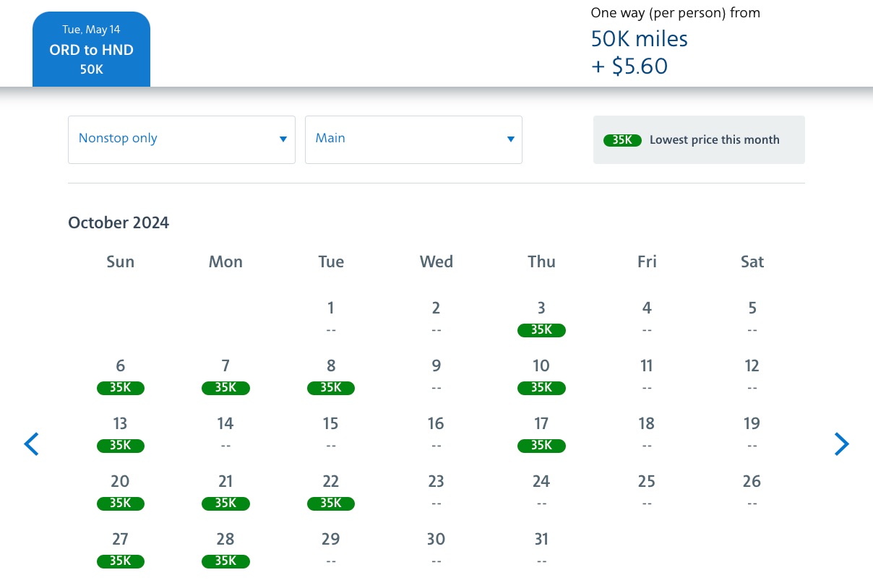Open the Main cabin class dropdown

413,139
